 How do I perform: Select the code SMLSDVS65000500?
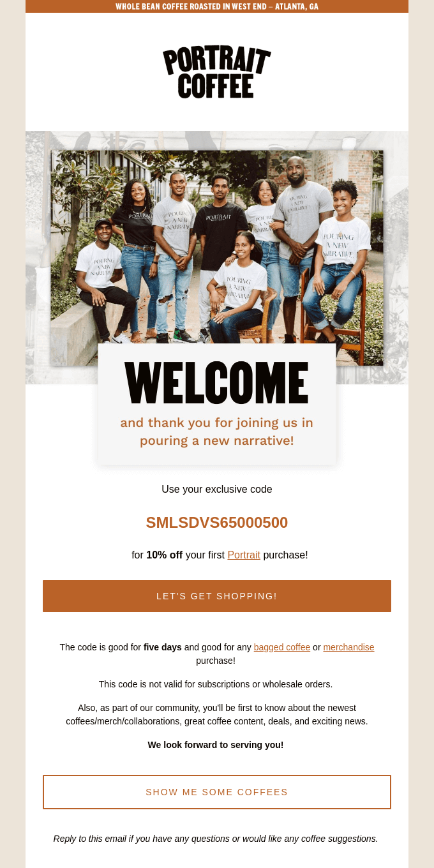coord(216,522)
